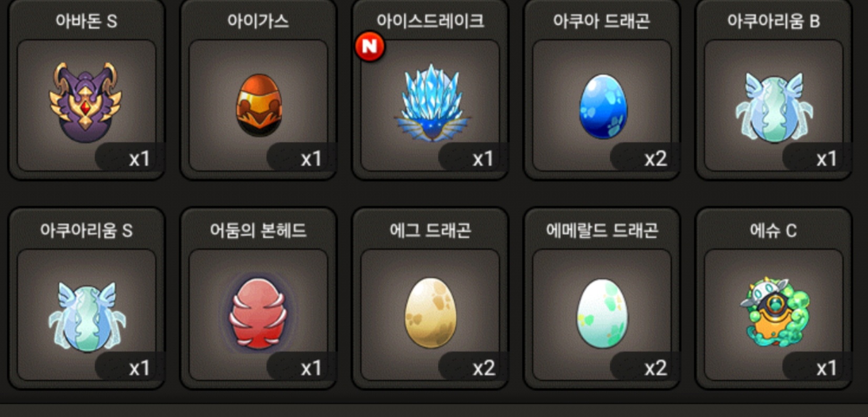The height and width of the screenshot is (417, 868).
Task: Click the 아바돈 S card title
Action: coord(86,21)
